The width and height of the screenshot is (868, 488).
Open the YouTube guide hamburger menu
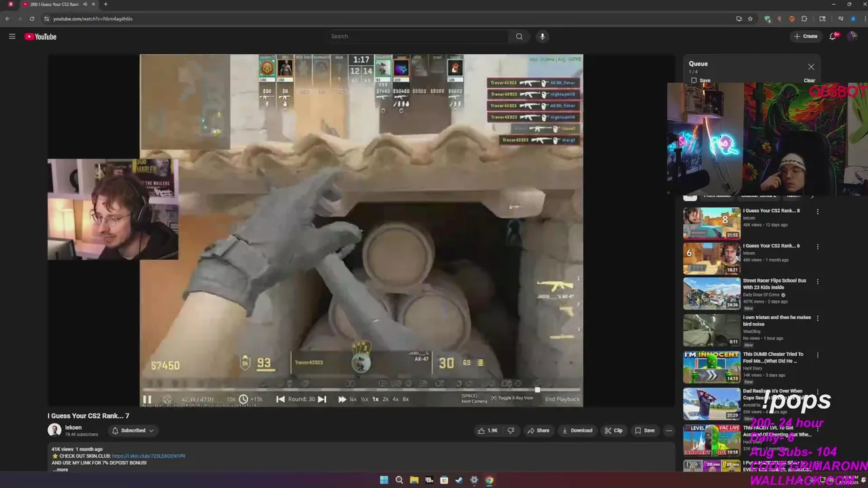tap(12, 37)
